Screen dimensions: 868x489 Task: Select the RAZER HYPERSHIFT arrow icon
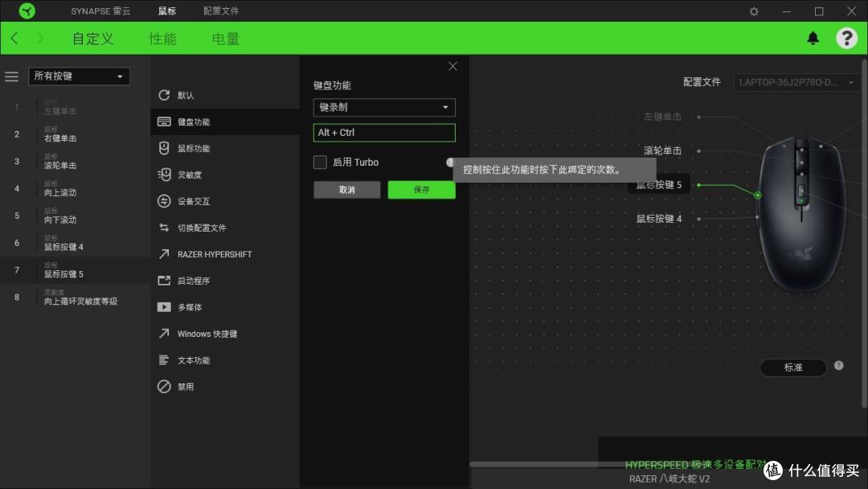tap(164, 254)
